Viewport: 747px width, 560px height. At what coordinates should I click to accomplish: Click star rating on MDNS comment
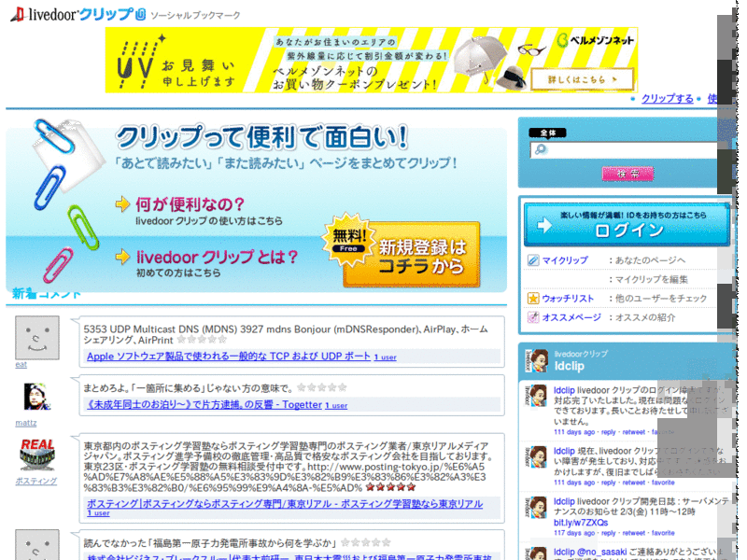202,340
